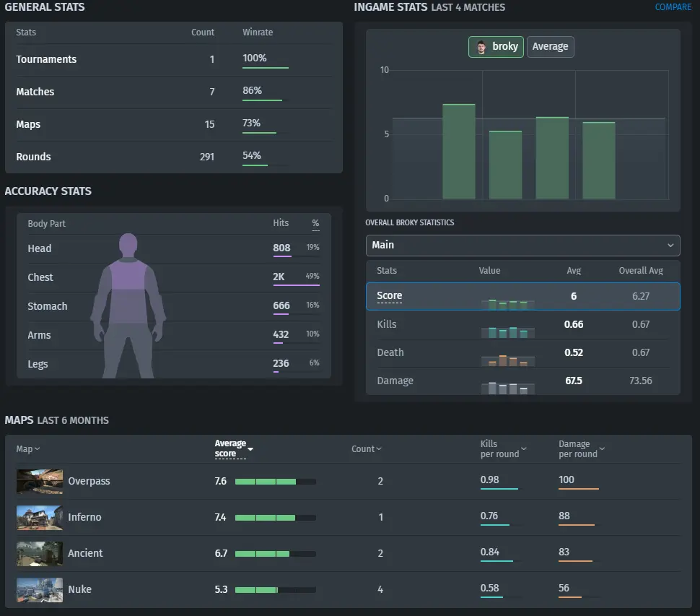Open the Ancient map thumbnail
This screenshot has width=700, height=616.
(40, 553)
